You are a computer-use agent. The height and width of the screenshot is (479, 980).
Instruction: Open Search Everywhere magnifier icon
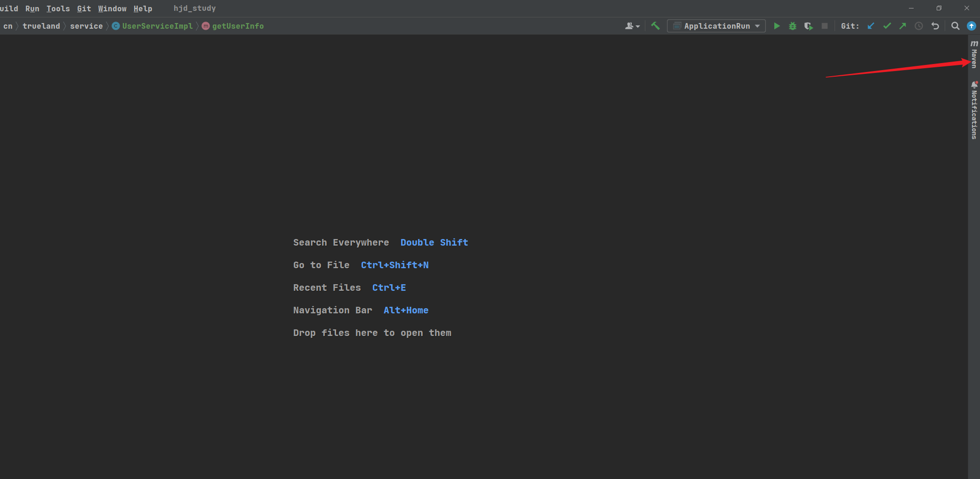955,26
